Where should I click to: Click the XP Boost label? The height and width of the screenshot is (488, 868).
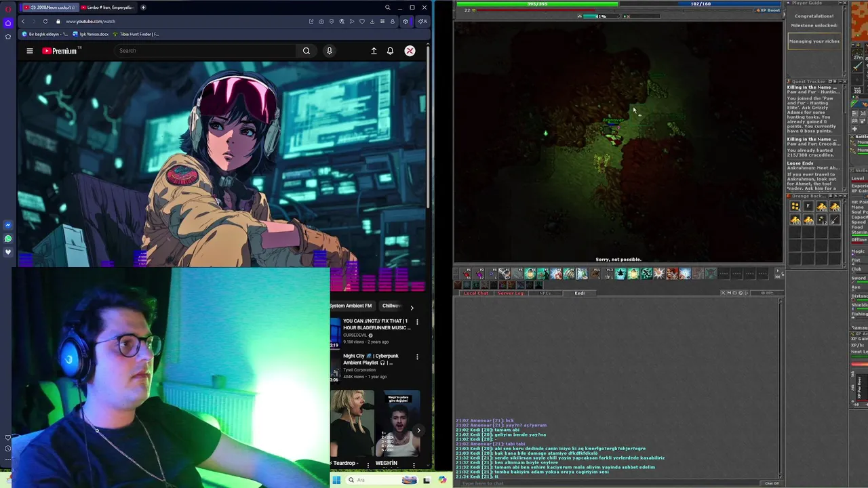pyautogui.click(x=768, y=10)
